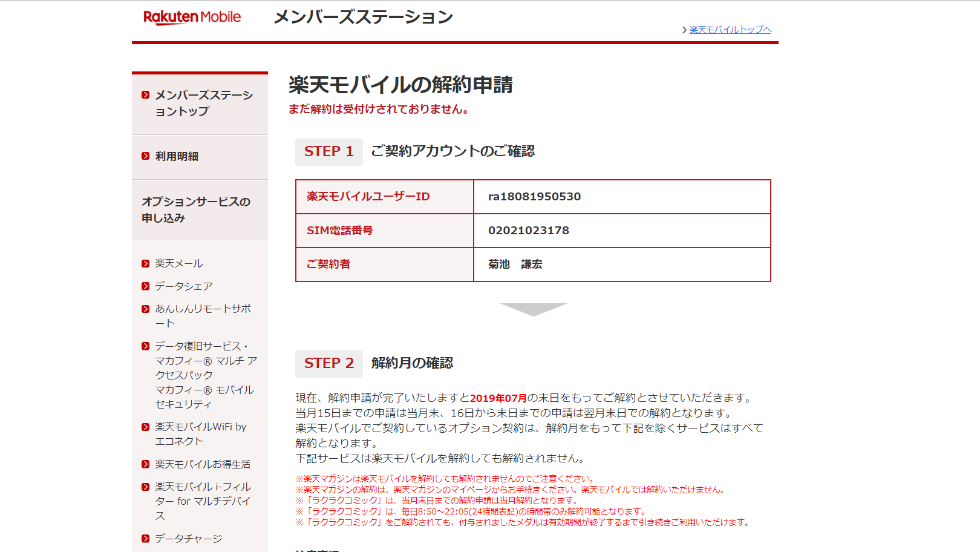Click the 楽天モバイルの解約申請 page heading
The width and height of the screenshot is (980, 552).
click(x=400, y=85)
